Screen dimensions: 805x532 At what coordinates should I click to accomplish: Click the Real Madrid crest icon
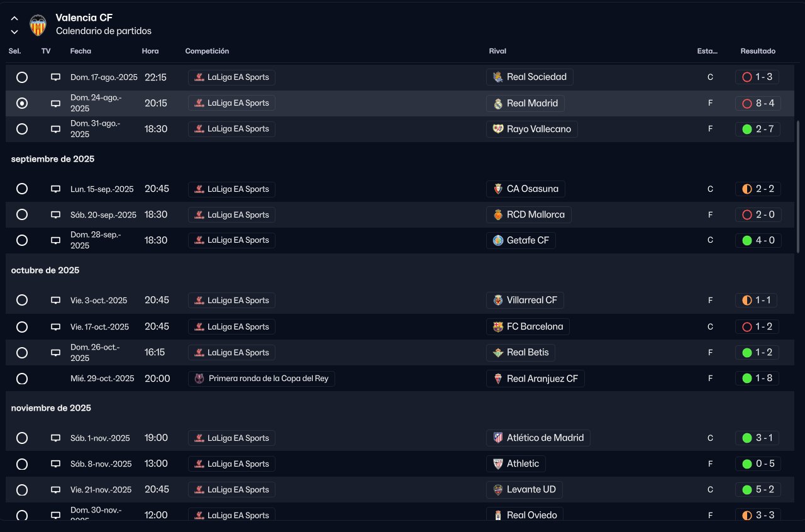(x=498, y=103)
